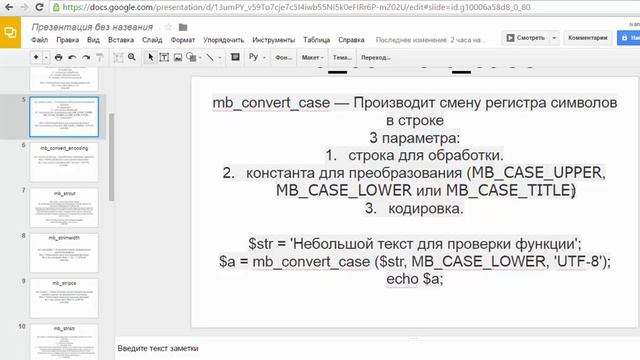Expand the line tool dropdown arrow
The image size is (640, 360).
coord(220,58)
